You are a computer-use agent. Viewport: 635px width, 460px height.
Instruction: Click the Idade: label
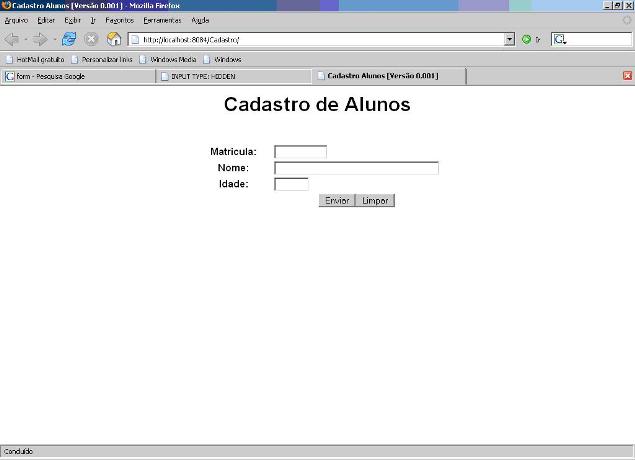234,184
